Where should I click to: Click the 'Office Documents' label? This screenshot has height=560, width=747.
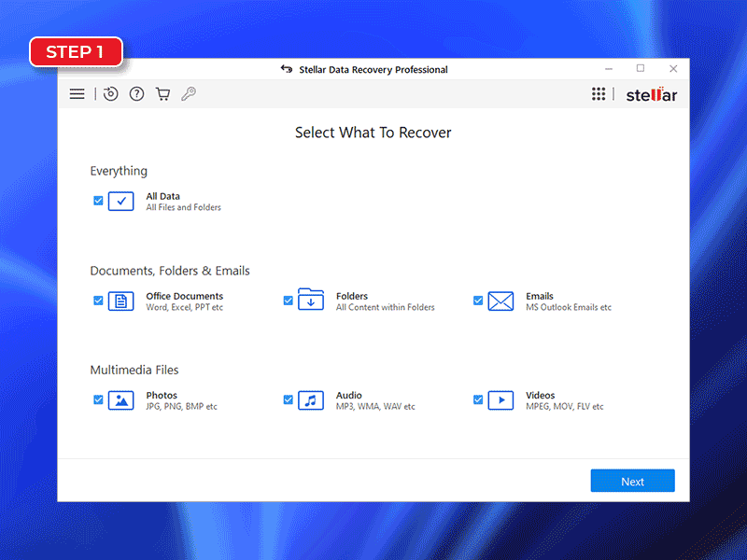point(184,296)
